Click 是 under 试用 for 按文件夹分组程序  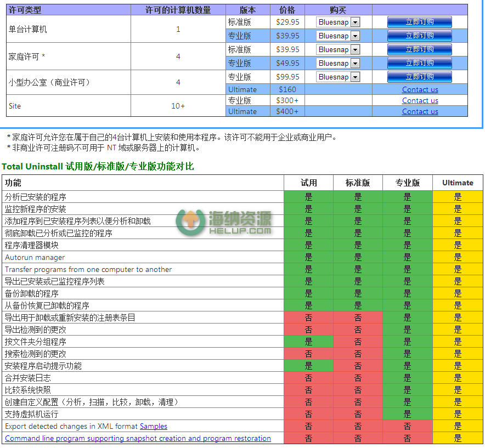(x=309, y=342)
